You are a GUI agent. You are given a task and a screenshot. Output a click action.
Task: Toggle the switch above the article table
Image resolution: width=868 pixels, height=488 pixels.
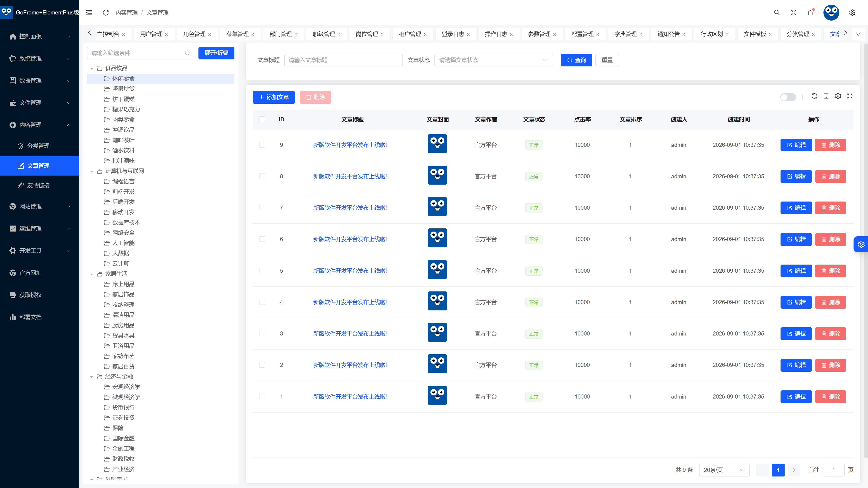(x=788, y=97)
